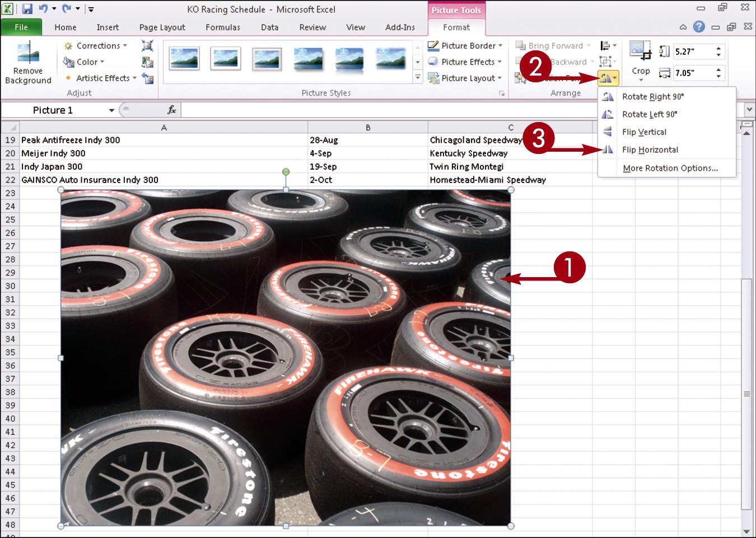Open the Artistic Effects dropdown
Screen dimensions: 756x538
100,78
